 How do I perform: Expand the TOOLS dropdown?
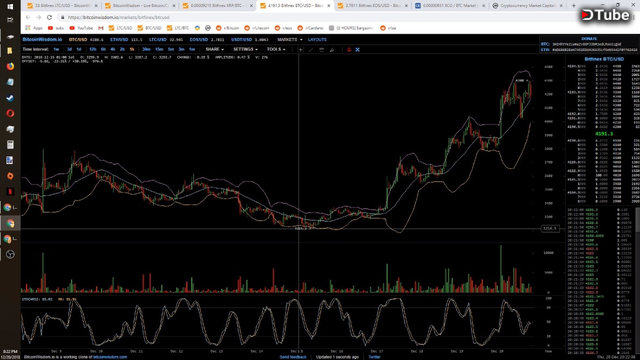click(276, 49)
